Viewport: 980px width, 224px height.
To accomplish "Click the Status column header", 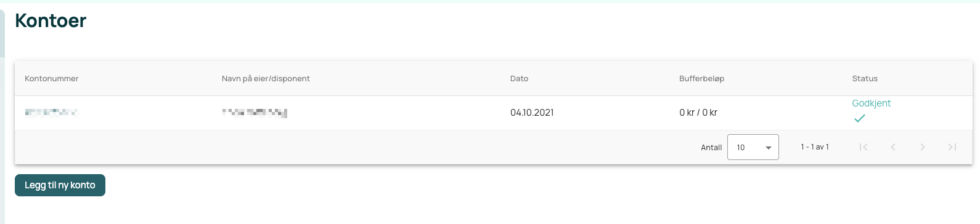I will [x=865, y=79].
